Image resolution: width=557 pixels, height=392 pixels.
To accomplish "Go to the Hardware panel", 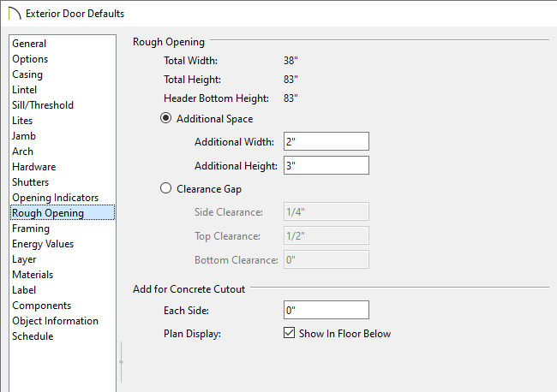I will (x=33, y=167).
